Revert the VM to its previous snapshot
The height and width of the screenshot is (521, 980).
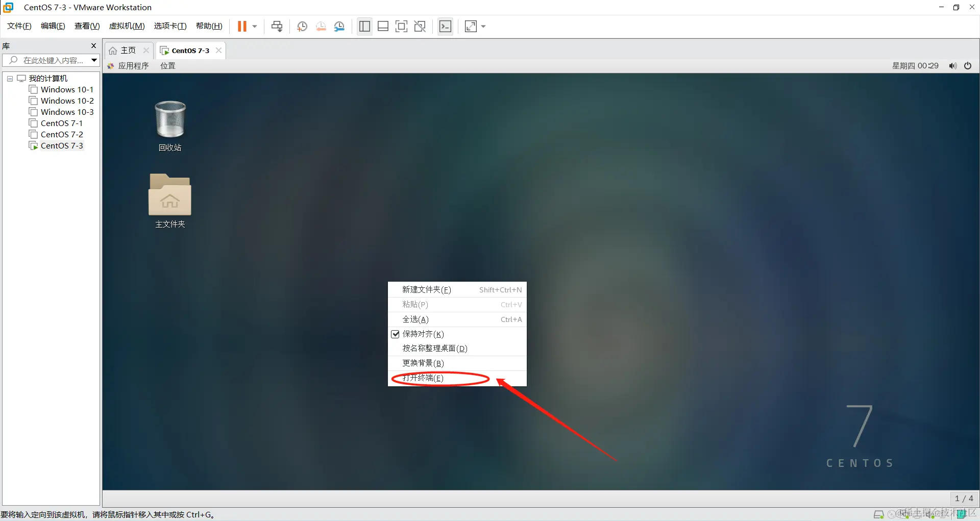321,26
